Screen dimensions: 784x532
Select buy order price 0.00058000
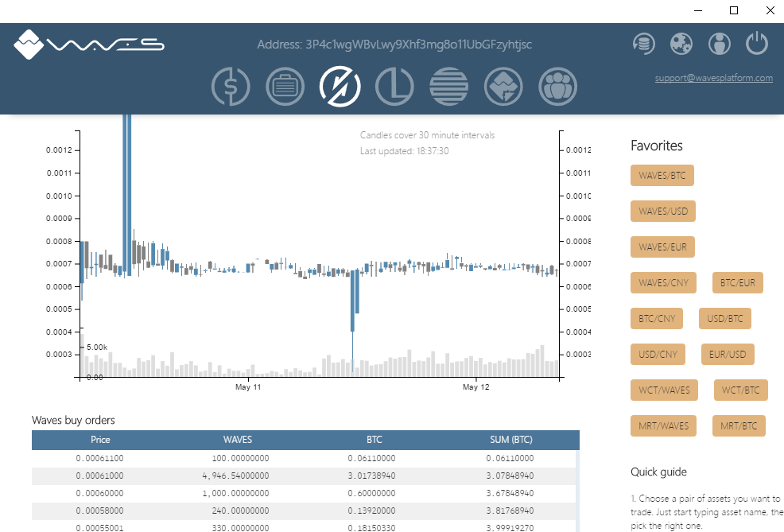[100, 511]
